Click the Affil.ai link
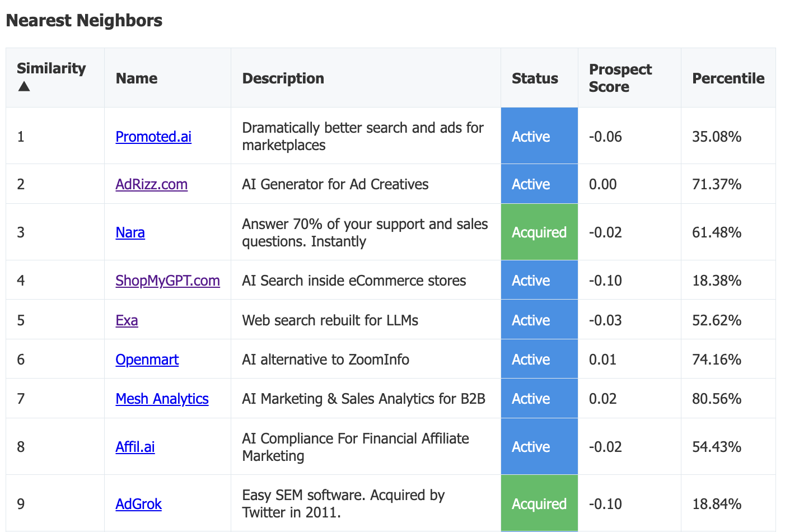 tap(135, 446)
